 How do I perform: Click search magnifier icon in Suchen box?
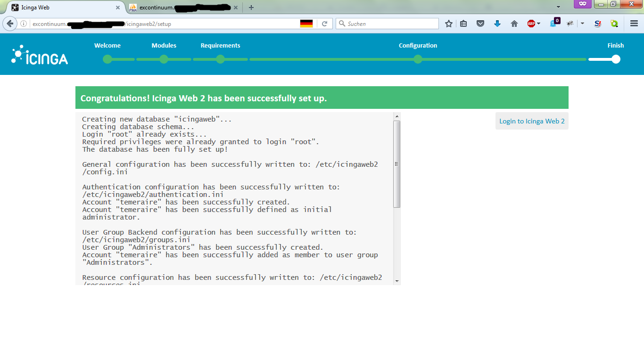coord(342,24)
